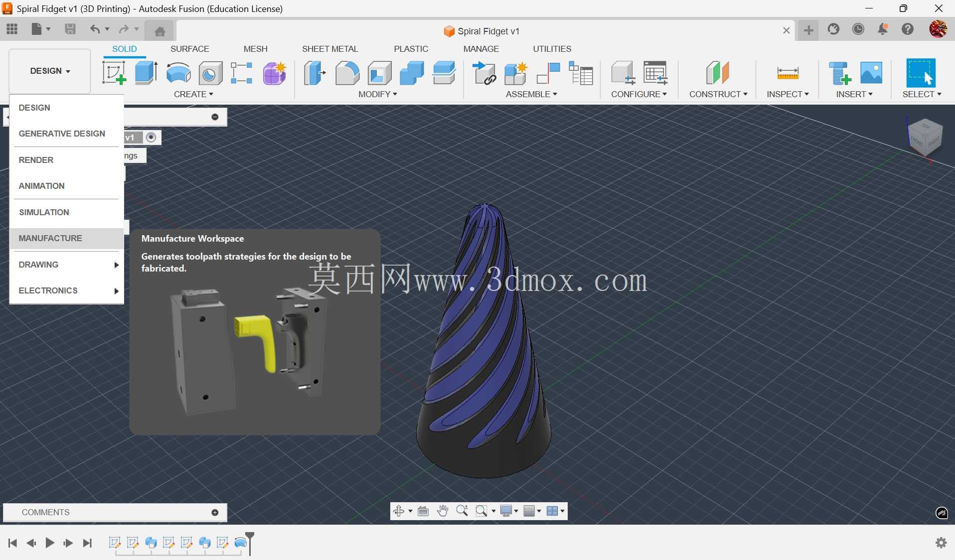Toggle the active component radio button

pos(151,137)
